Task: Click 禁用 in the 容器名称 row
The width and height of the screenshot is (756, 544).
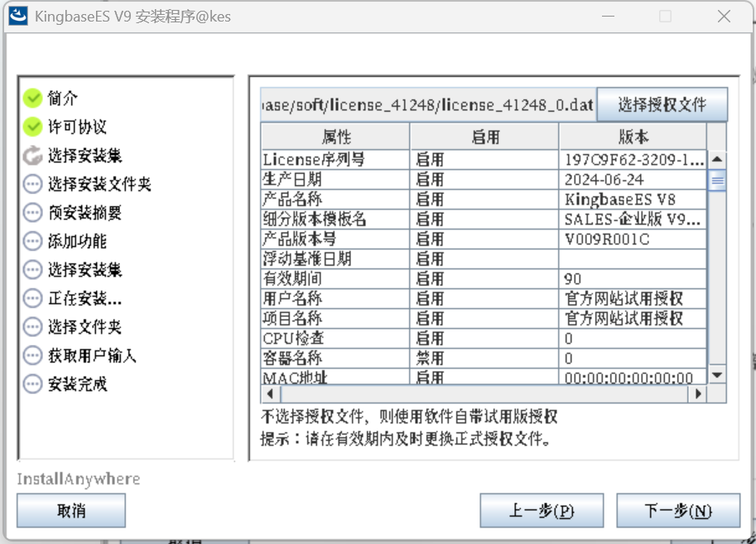Action: [430, 359]
